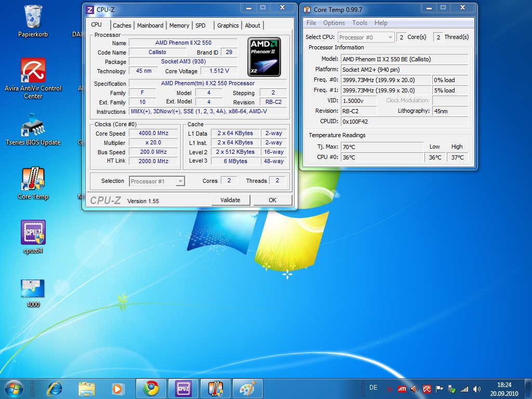
Task: Click the empty Clock Modulation field
Action: click(x=450, y=101)
